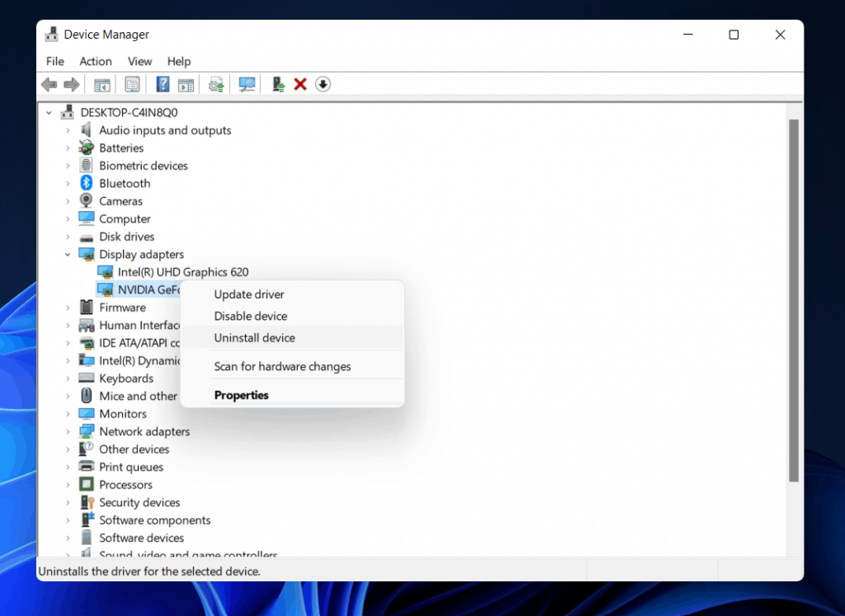
Task: Open the Properties icon in the toolbar
Action: pyautogui.click(x=132, y=84)
